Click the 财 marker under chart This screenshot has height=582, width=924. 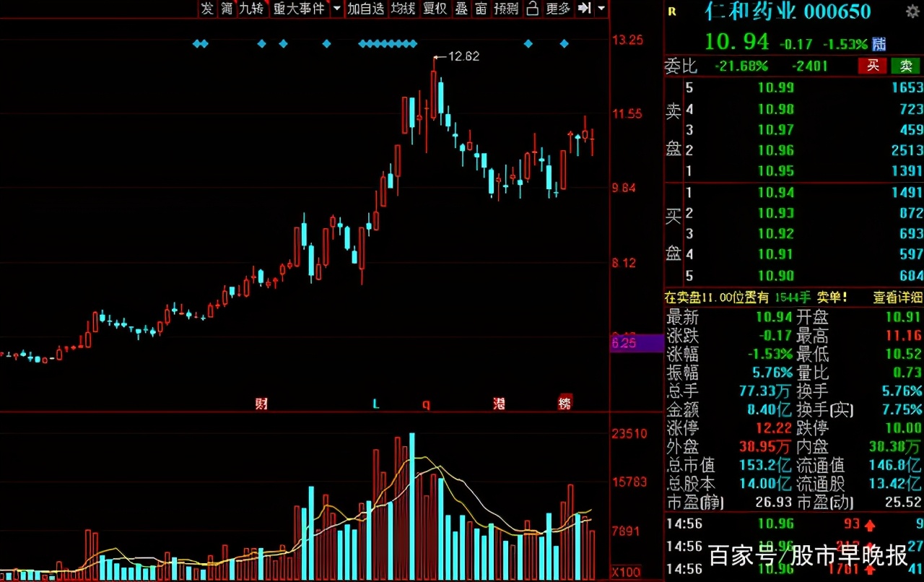tap(261, 404)
